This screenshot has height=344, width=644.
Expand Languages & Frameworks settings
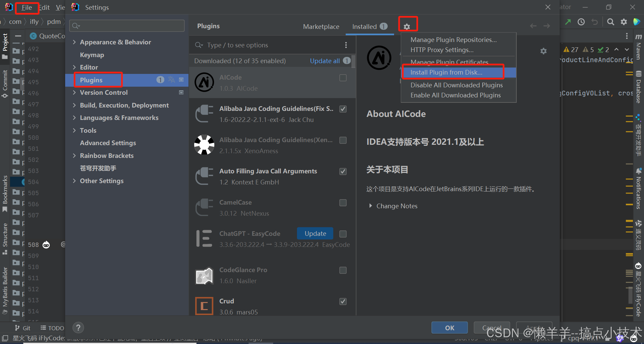[x=74, y=118]
